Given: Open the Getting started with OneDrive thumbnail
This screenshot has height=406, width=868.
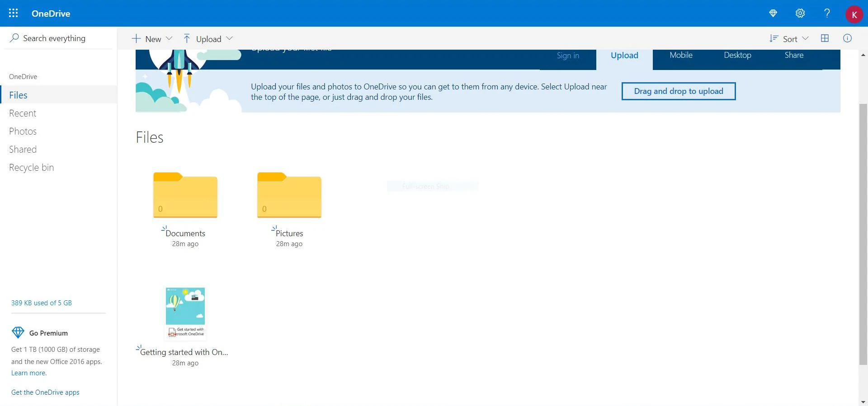Looking at the screenshot, I should point(185,313).
